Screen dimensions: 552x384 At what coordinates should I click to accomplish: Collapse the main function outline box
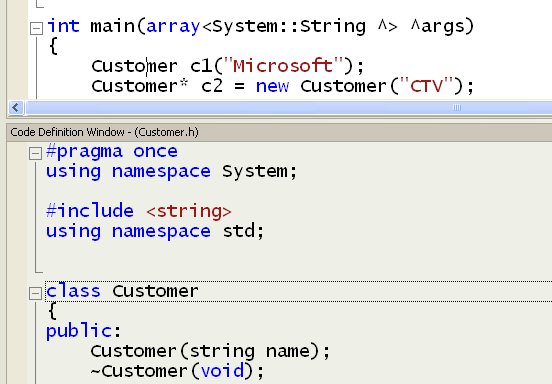pyautogui.click(x=36, y=28)
